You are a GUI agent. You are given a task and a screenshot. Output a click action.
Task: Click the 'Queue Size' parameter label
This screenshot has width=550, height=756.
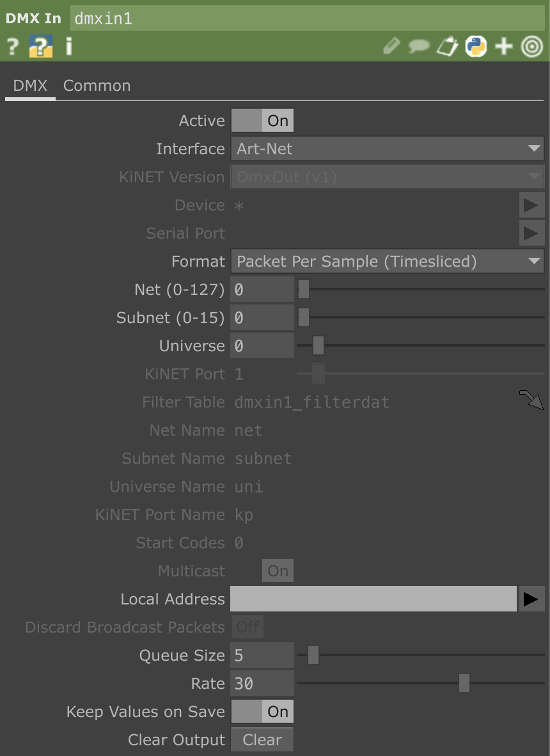tap(182, 655)
